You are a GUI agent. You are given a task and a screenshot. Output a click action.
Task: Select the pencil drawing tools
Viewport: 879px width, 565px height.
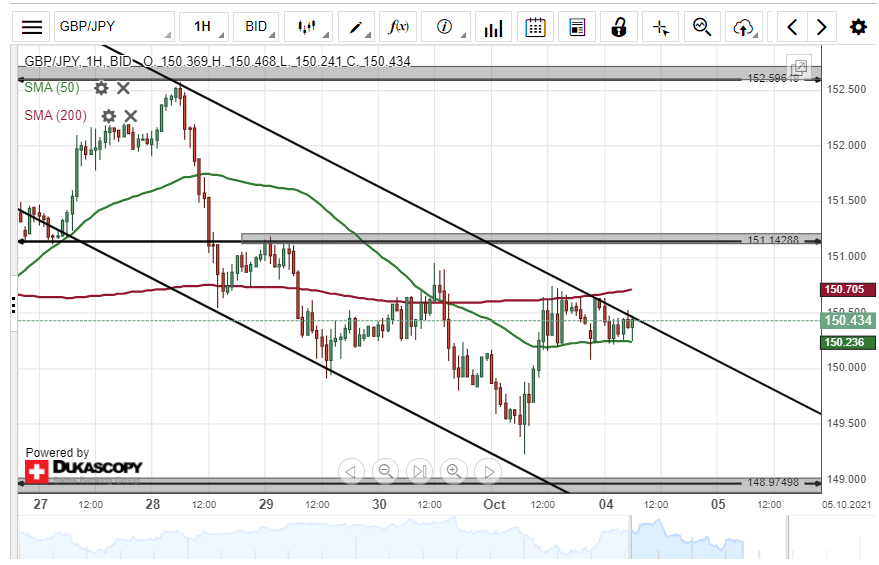click(356, 26)
